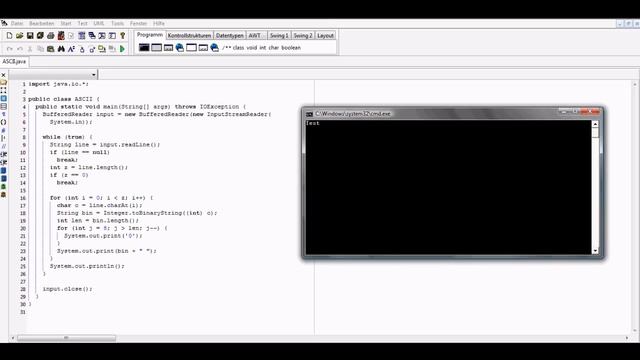Image resolution: width=640 pixels, height=360 pixels.
Task: Click code line 'System.out.println();'
Action: click(x=87, y=266)
